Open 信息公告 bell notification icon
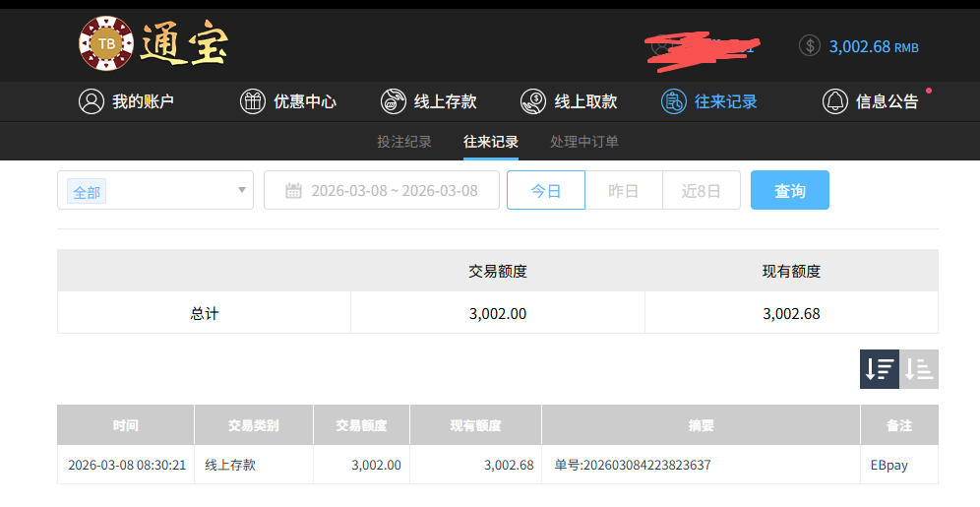Image resolution: width=980 pixels, height=507 pixels. (835, 101)
